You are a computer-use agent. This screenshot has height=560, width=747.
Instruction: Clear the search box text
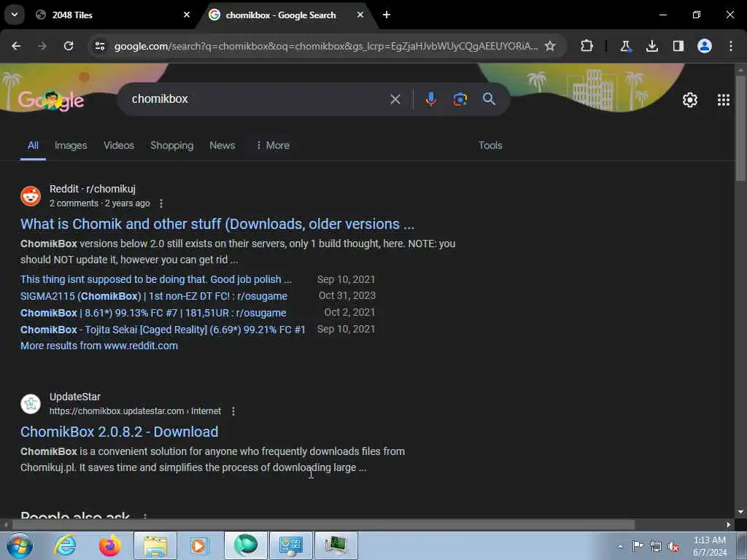(x=395, y=99)
